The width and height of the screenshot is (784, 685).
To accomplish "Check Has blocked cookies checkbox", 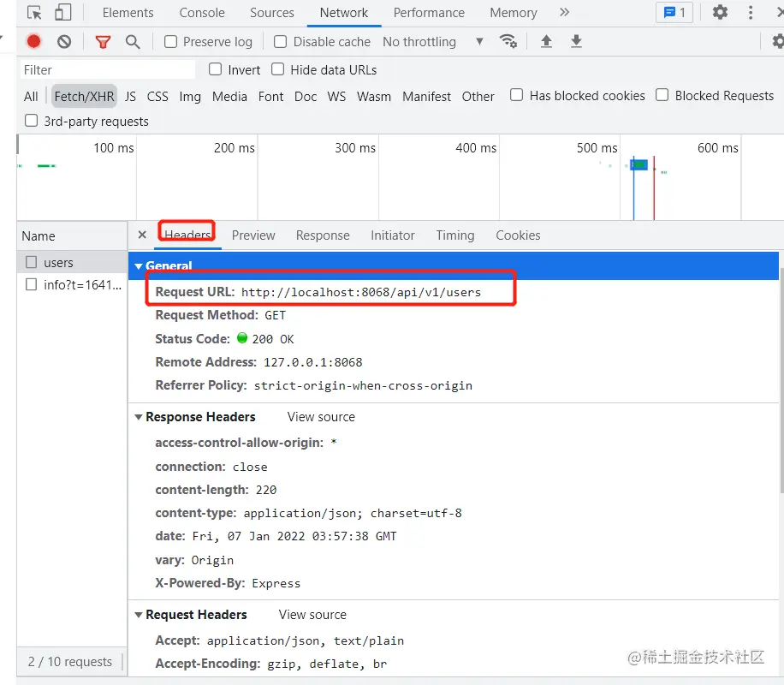I will (516, 94).
